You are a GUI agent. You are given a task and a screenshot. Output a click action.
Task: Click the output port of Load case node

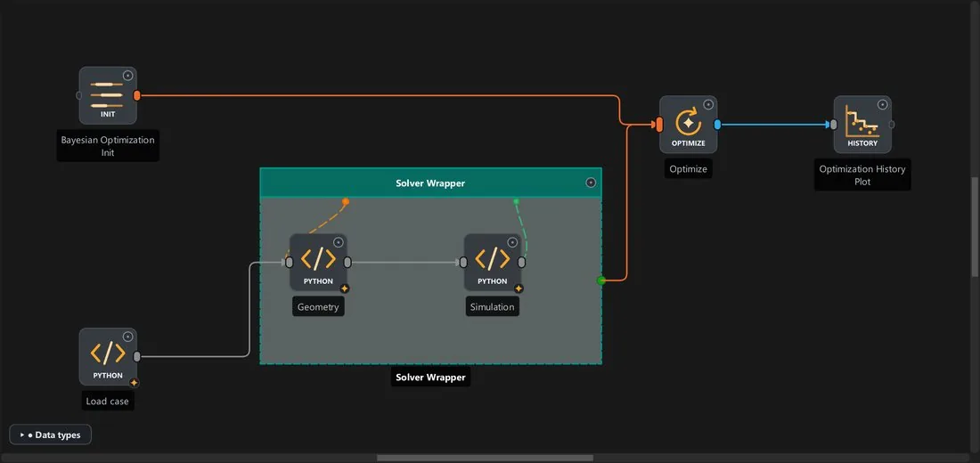(x=137, y=357)
